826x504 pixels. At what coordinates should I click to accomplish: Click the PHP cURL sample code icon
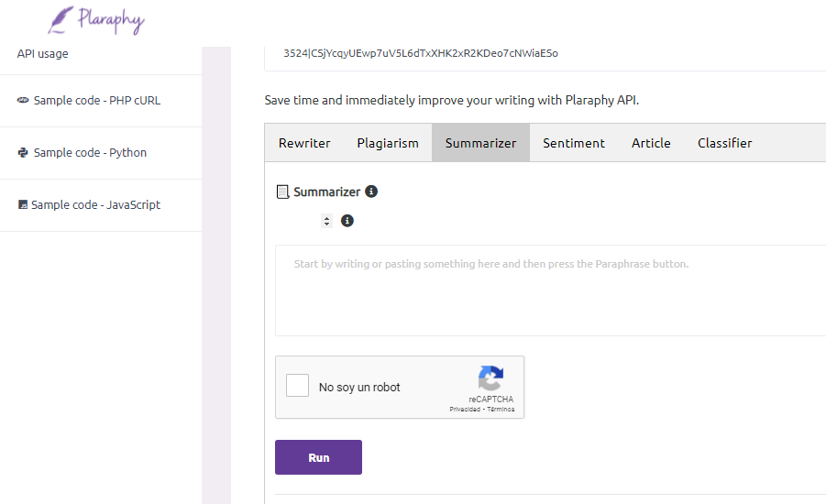click(x=23, y=100)
